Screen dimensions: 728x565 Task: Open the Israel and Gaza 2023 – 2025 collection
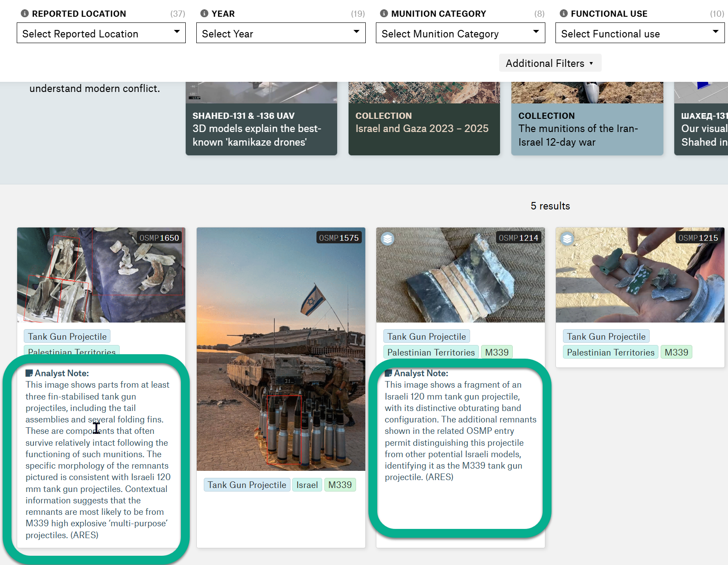[x=424, y=128]
